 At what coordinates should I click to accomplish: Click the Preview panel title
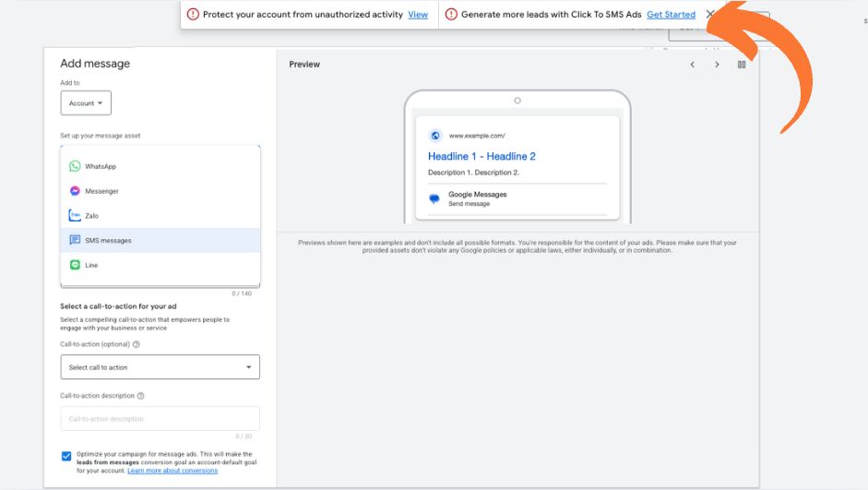point(304,65)
